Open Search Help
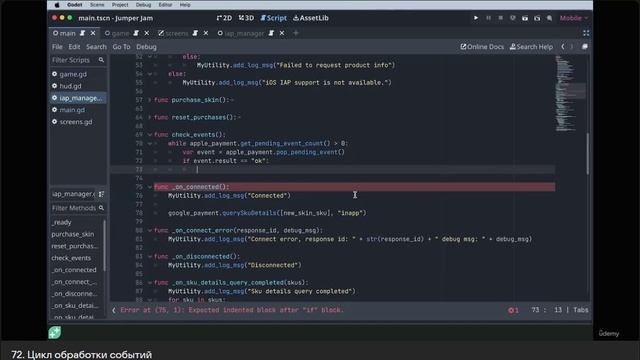Viewport: 640px width, 360px height. coord(531,47)
